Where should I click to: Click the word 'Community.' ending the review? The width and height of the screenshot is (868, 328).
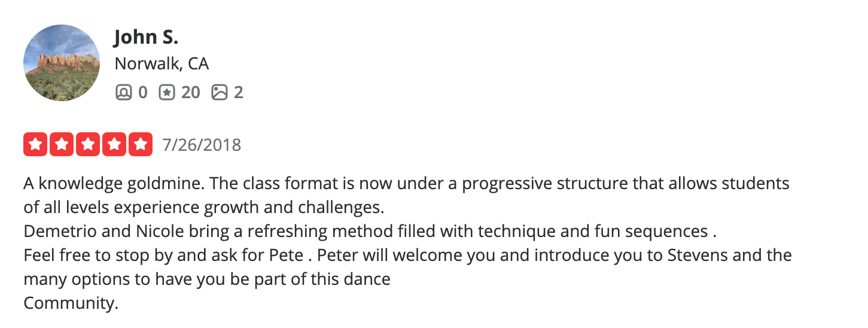(71, 303)
